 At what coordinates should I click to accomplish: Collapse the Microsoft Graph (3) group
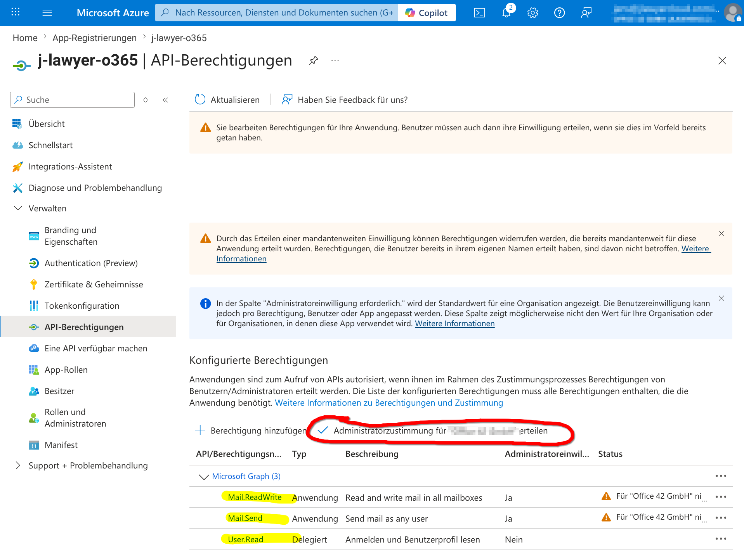[204, 476]
